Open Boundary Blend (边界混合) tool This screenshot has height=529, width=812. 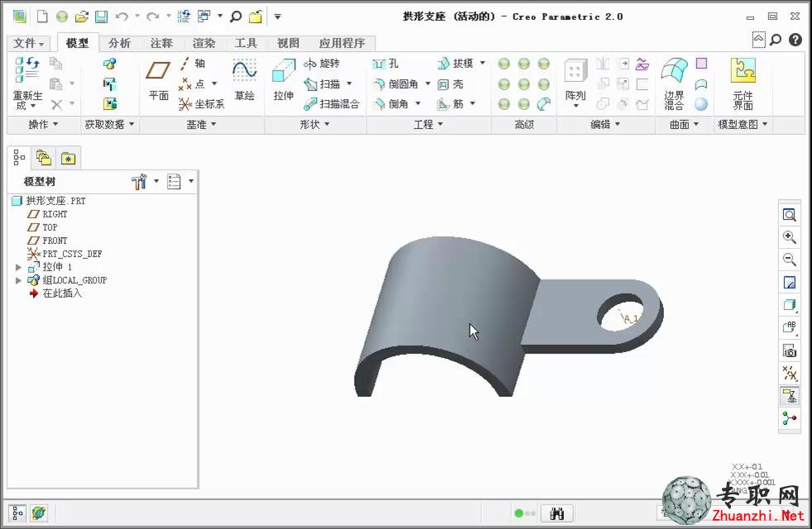[674, 83]
